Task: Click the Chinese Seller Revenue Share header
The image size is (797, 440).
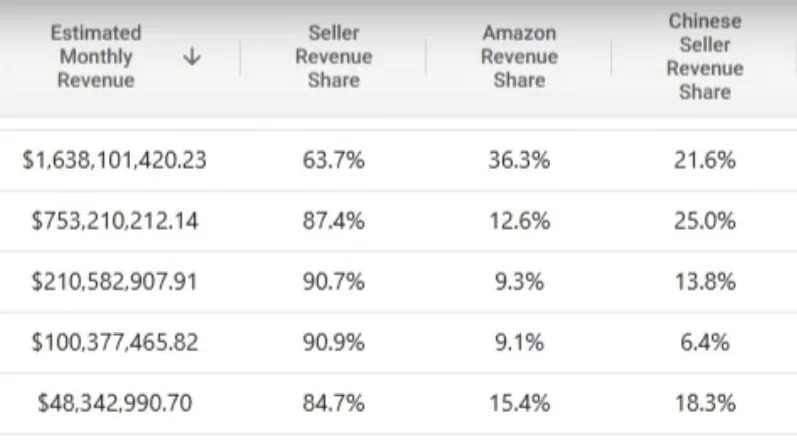Action: tap(704, 56)
